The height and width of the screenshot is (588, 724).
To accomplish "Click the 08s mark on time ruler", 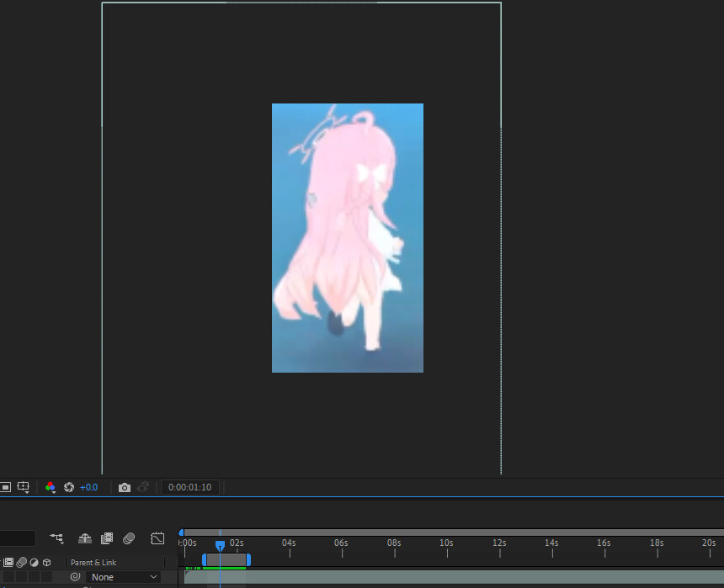I will click(x=394, y=543).
